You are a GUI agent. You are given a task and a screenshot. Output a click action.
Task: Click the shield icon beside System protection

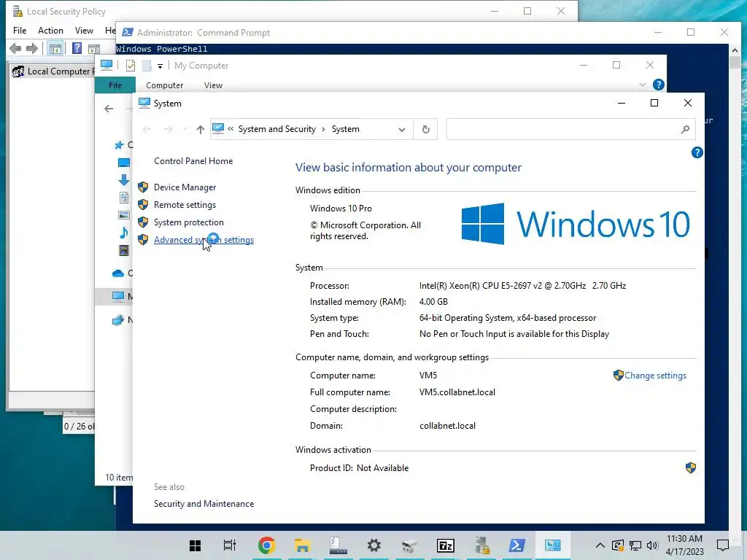pos(143,222)
